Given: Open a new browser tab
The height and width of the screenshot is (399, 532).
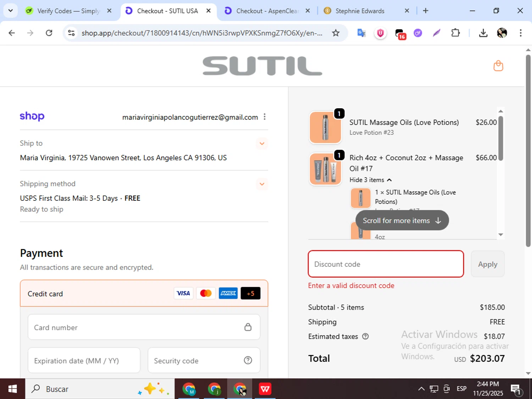Looking at the screenshot, I should click(426, 11).
